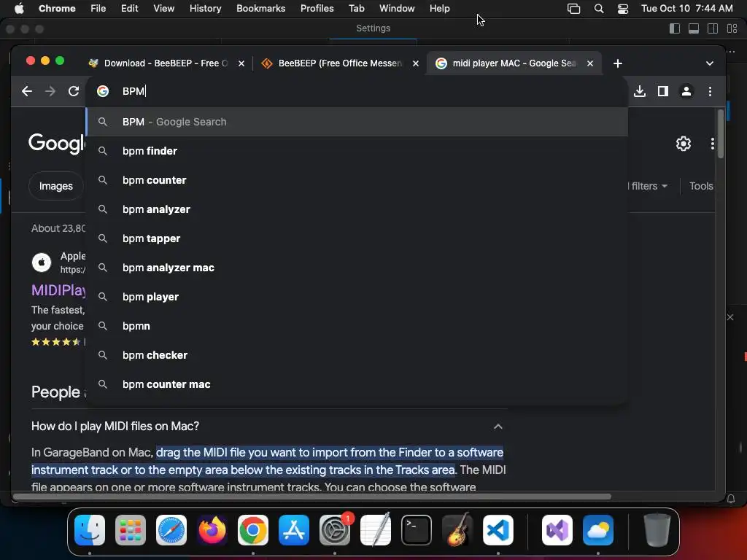Open the Apple menu
This screenshot has width=747, height=560.
(19, 9)
